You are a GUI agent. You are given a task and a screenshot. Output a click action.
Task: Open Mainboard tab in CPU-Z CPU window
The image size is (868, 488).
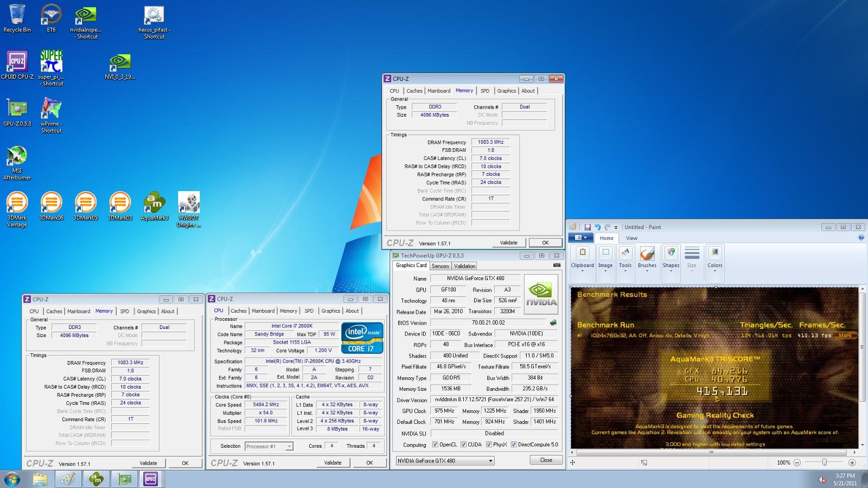(x=263, y=311)
